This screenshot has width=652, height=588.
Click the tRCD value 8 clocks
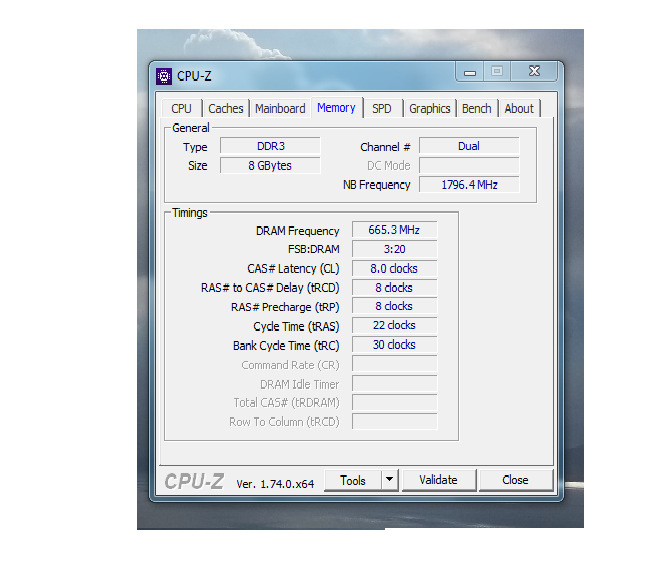(394, 288)
